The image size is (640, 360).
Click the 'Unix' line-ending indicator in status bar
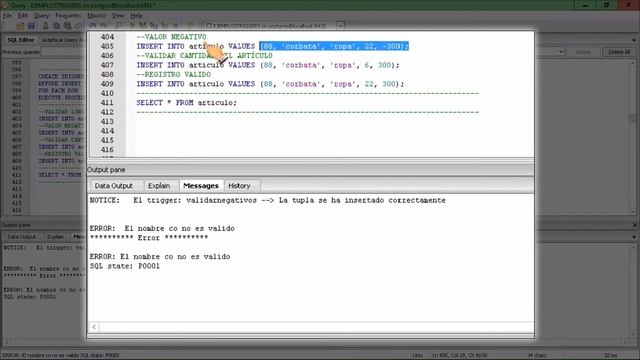pos(418,356)
